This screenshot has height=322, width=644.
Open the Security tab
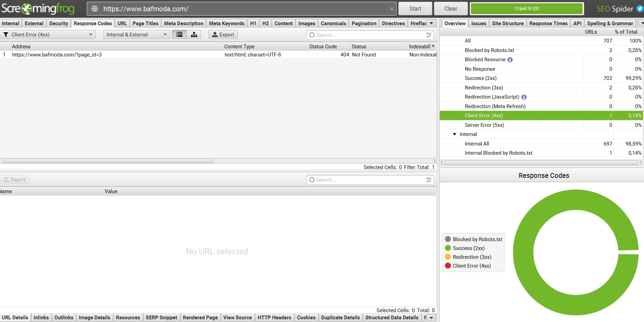pos(58,23)
